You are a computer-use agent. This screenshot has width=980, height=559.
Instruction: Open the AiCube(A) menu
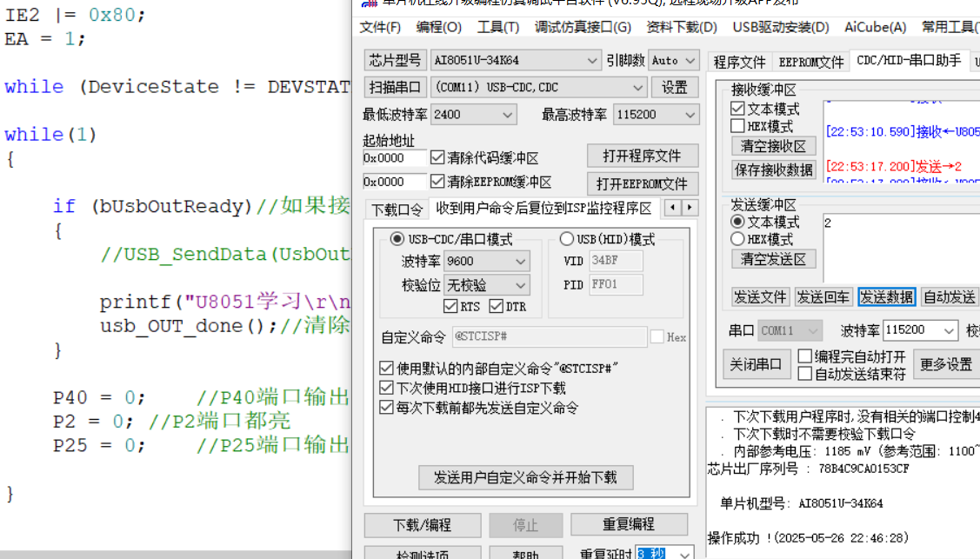pos(875,28)
